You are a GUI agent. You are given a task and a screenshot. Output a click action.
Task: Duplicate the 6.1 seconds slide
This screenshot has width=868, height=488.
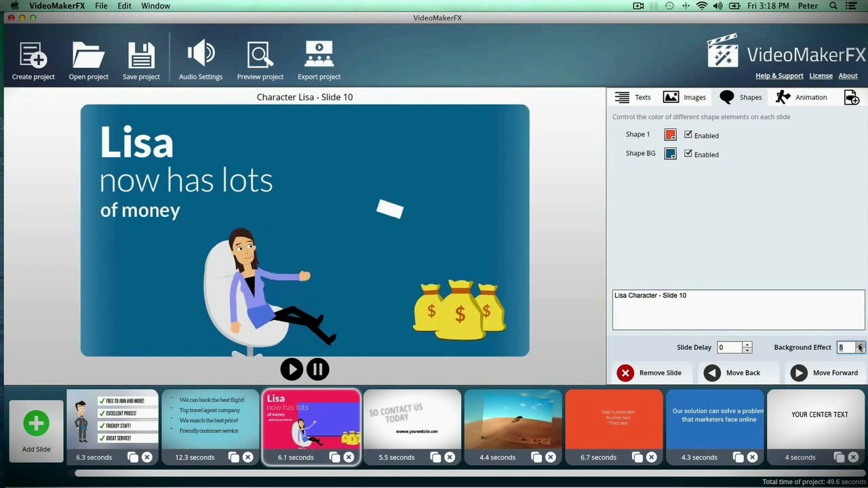[335, 457]
